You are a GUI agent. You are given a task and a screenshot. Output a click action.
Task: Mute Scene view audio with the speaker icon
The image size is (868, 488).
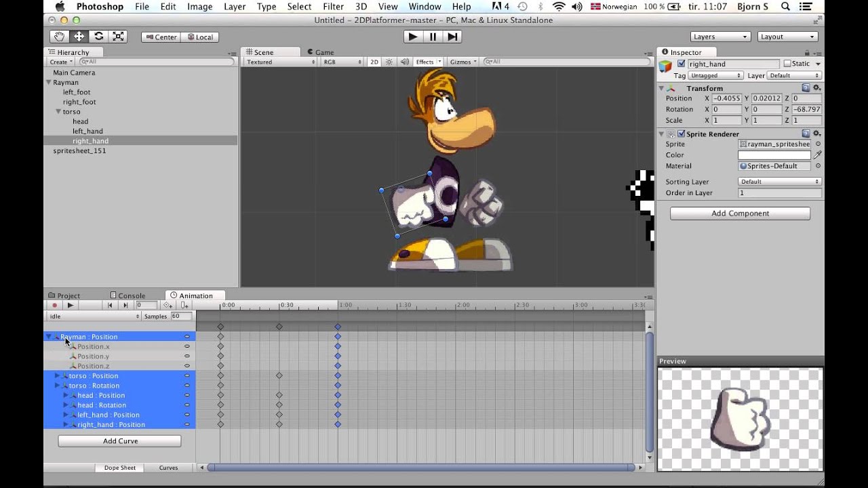(405, 61)
